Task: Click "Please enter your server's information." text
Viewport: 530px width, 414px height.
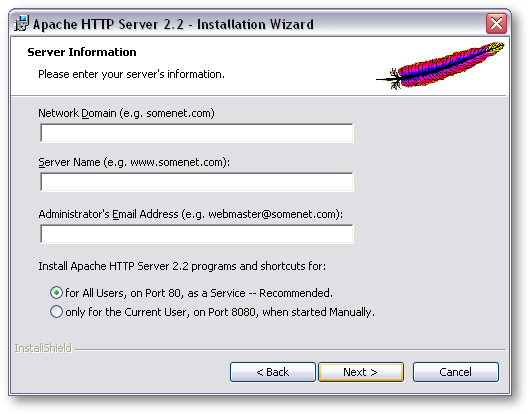Action: pos(131,74)
